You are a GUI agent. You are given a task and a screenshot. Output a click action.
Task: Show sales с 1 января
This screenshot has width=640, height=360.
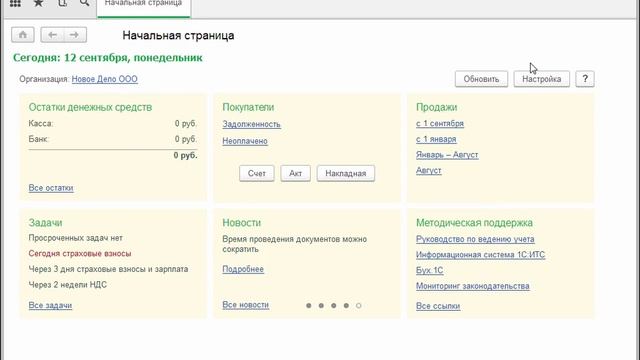436,139
